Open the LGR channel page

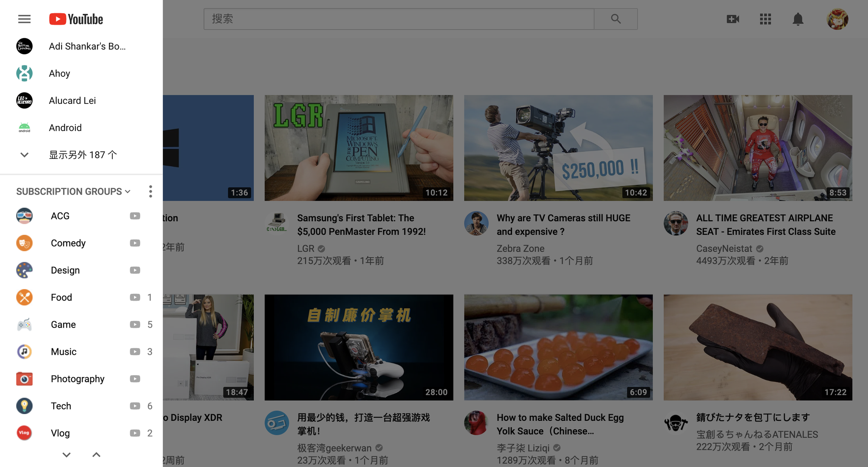305,248
